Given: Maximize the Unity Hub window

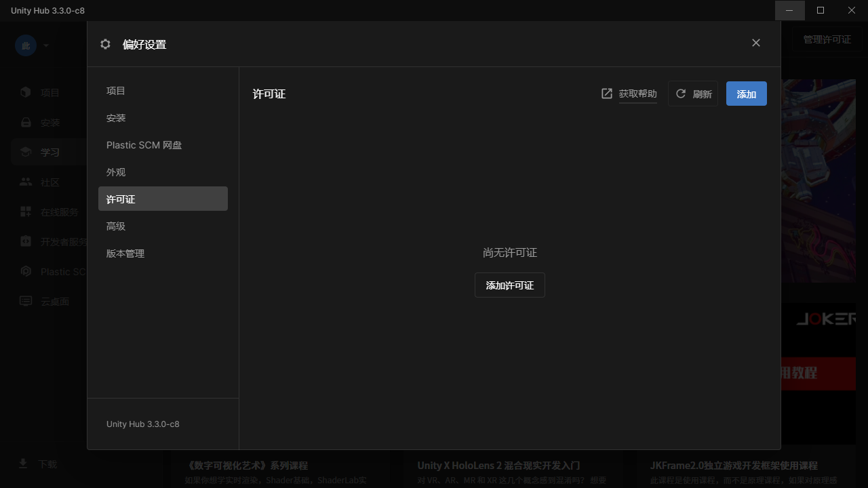Looking at the screenshot, I should [821, 10].
